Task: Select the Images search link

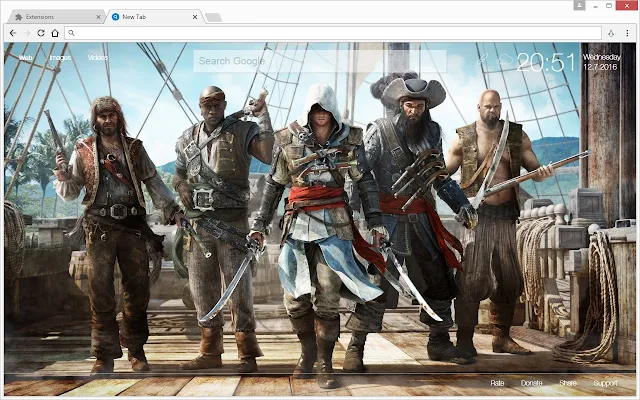Action: click(x=60, y=58)
